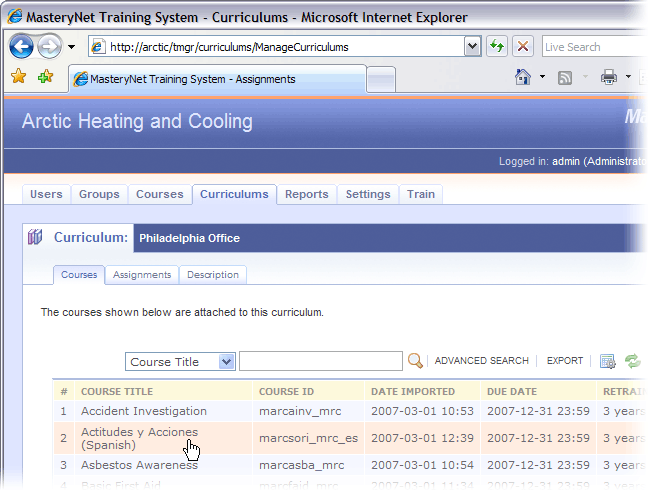Click the marcsori_mrc_es course ID cell

tap(308, 438)
